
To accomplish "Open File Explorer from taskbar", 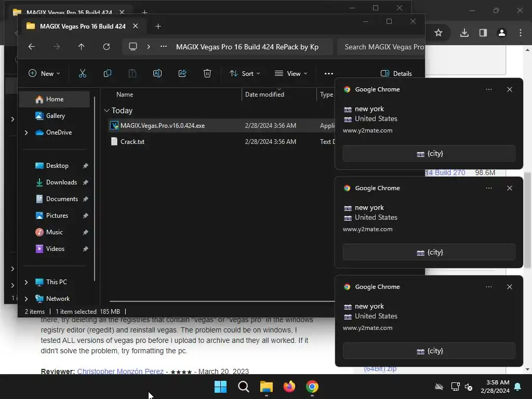I will click(267, 387).
